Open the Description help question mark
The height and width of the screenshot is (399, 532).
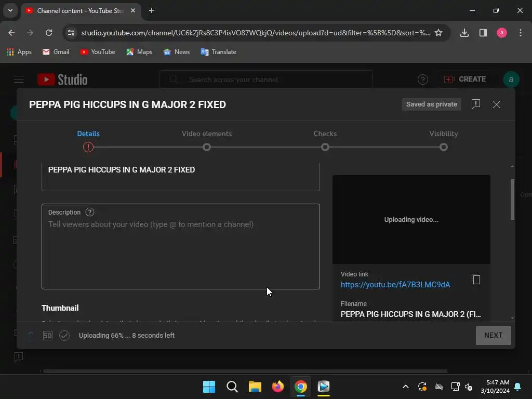(x=89, y=212)
